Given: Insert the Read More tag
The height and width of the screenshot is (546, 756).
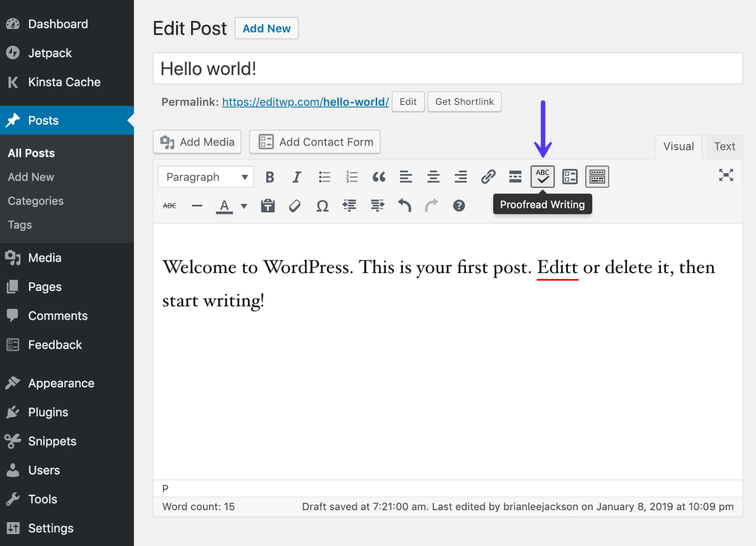Looking at the screenshot, I should tap(515, 177).
